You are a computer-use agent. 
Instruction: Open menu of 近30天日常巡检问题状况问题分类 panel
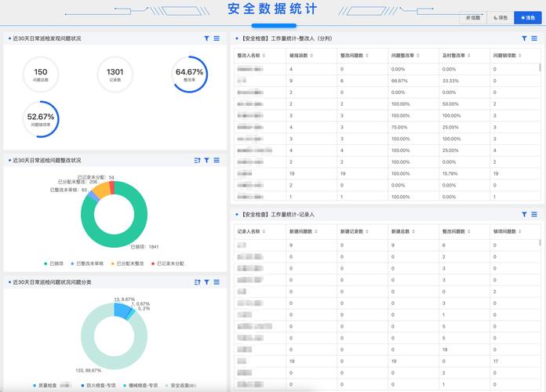point(217,282)
